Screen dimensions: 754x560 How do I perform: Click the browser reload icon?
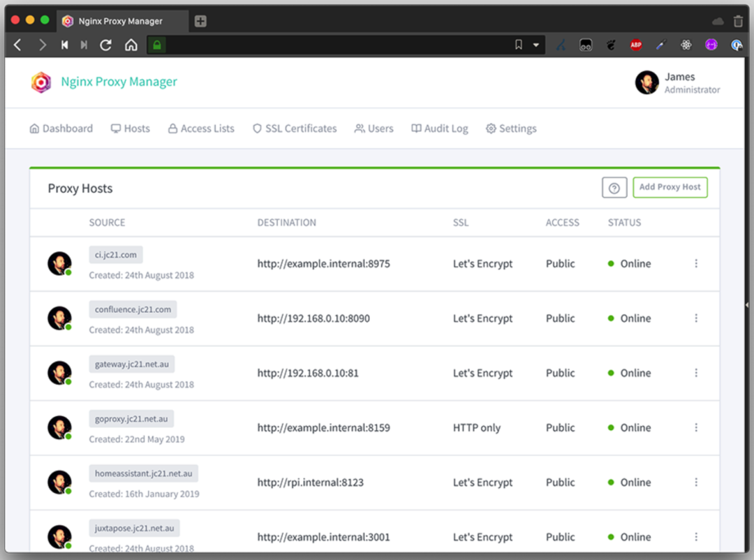click(x=106, y=45)
